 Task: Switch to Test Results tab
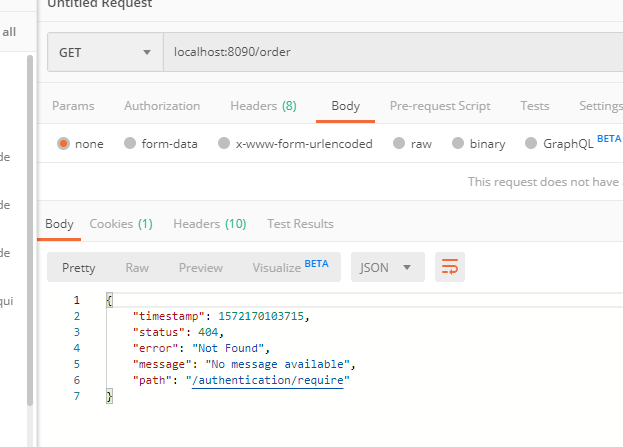pyautogui.click(x=300, y=224)
